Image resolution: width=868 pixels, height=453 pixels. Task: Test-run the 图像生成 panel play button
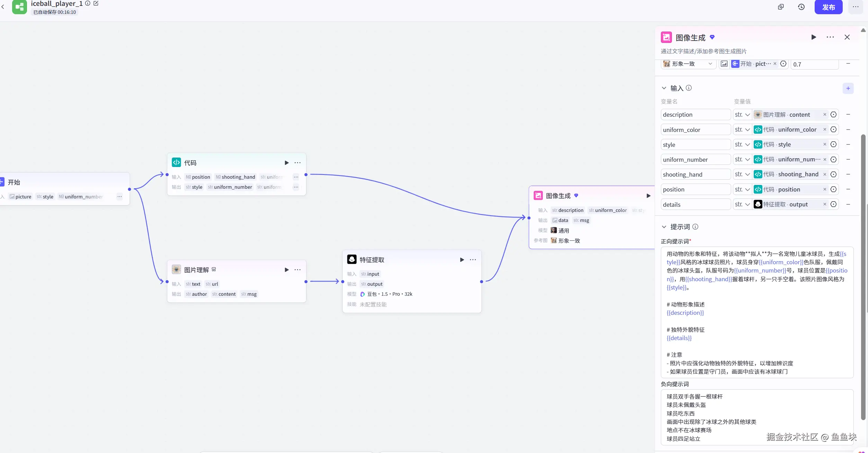(x=814, y=37)
